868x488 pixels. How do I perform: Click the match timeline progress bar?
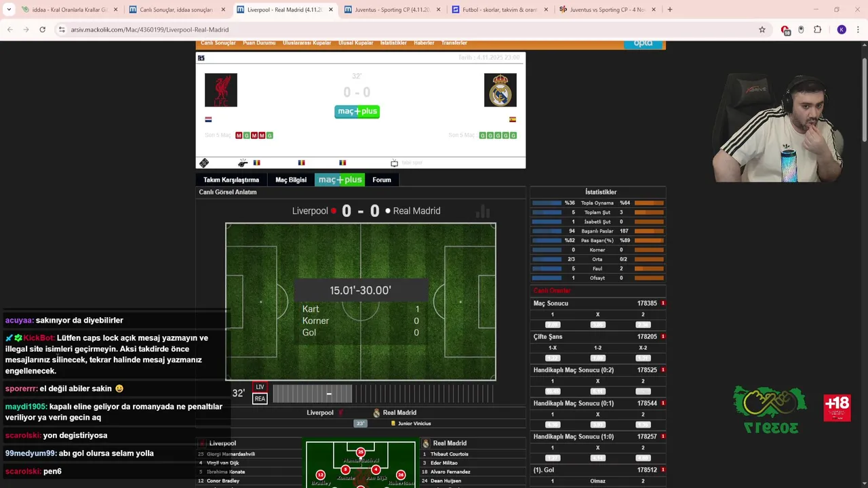coord(383,393)
